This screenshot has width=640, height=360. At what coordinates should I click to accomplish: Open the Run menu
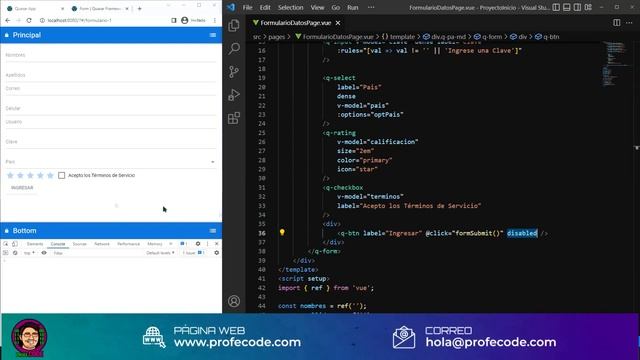tap(353, 7)
